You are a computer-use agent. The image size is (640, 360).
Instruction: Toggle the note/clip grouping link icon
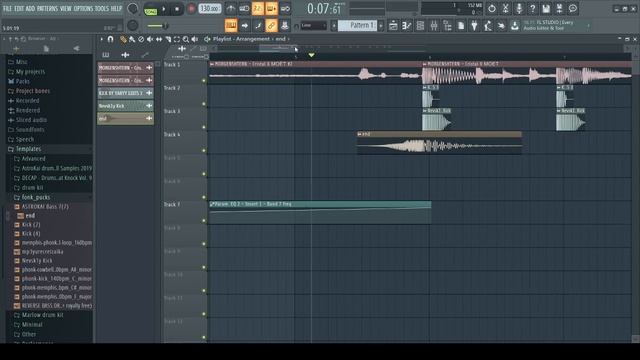(x=271, y=26)
